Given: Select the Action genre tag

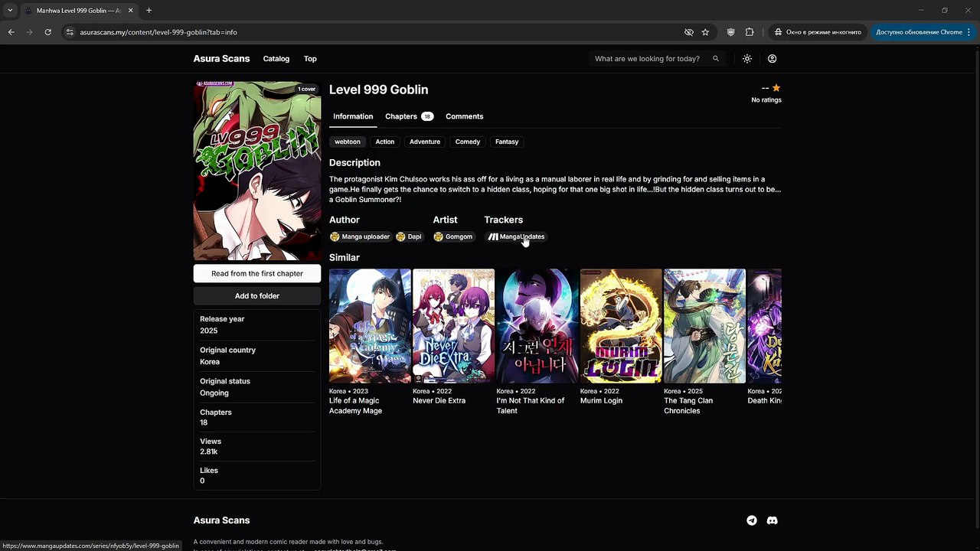Looking at the screenshot, I should click(384, 142).
